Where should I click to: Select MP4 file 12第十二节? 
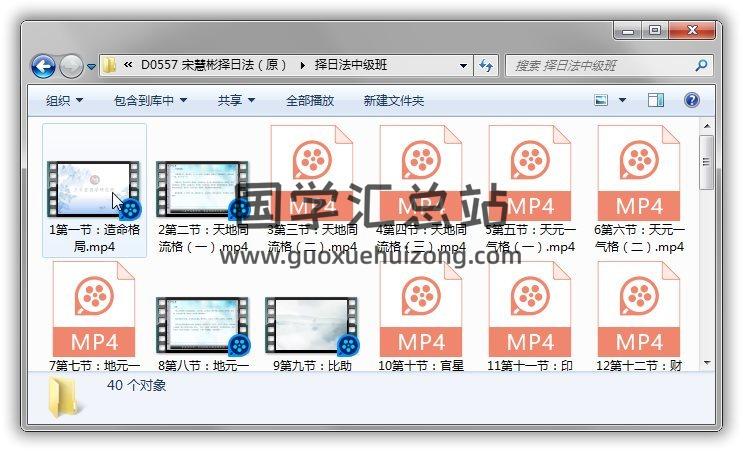click(639, 316)
